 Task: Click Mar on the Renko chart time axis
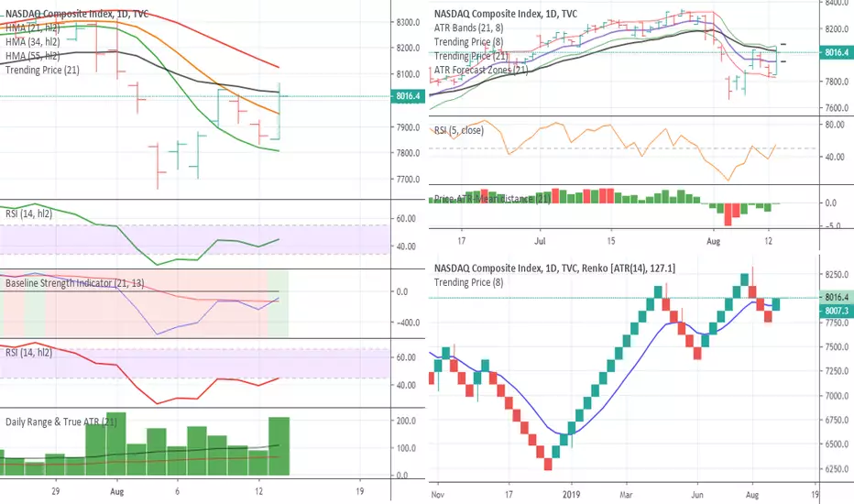[x=627, y=495]
